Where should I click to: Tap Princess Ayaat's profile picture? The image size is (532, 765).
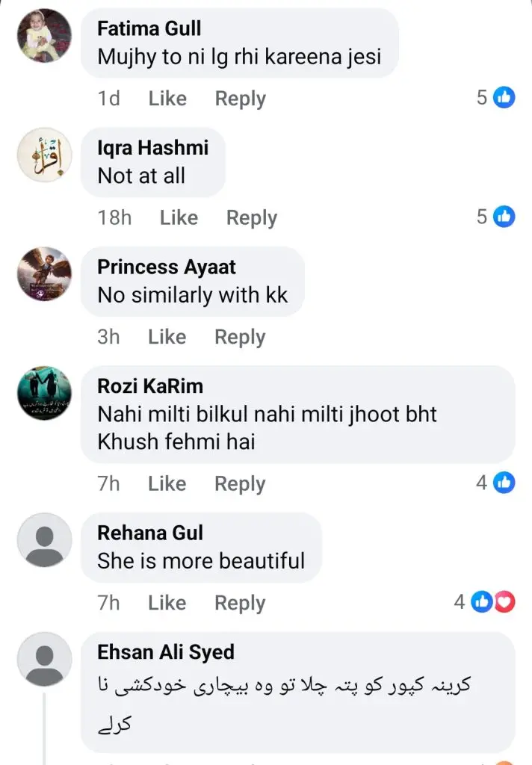point(44,273)
